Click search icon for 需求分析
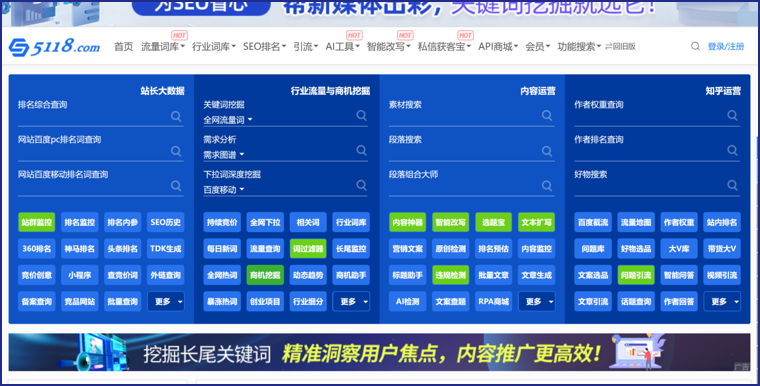Viewport: 760px width, 386px height. [x=362, y=150]
